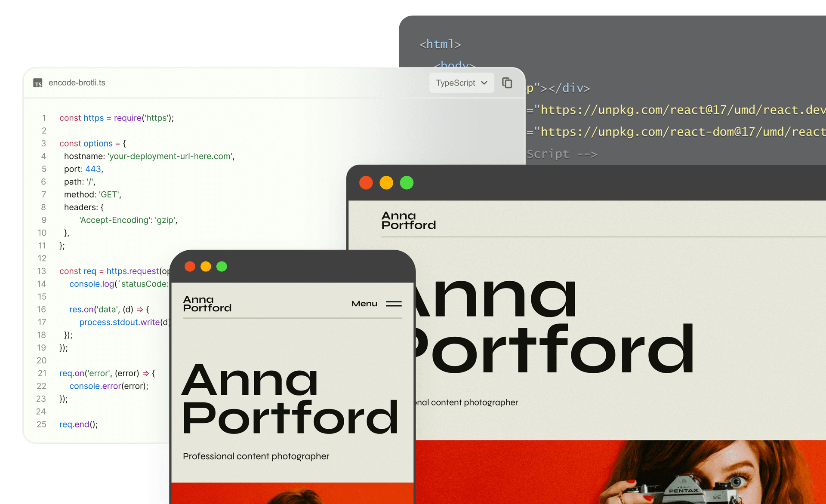Copy code with the clipboard icon
Screen dimensions: 826x504
pyautogui.click(x=507, y=83)
